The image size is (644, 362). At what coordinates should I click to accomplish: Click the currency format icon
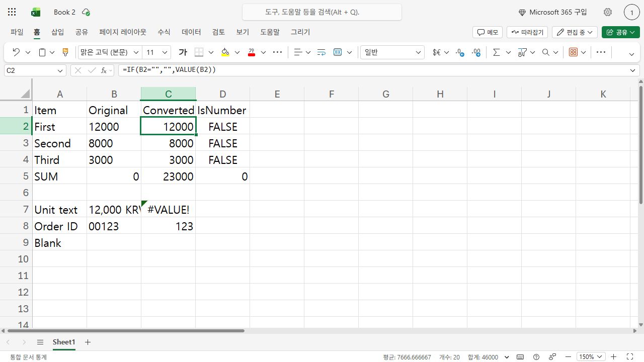tap(437, 52)
